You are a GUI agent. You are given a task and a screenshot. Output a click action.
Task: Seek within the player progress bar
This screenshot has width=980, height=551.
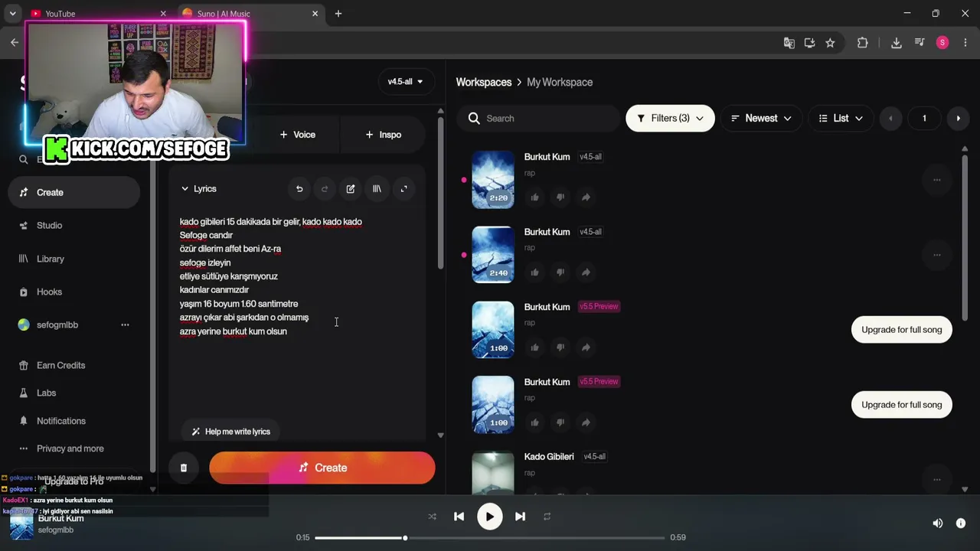tap(490, 538)
